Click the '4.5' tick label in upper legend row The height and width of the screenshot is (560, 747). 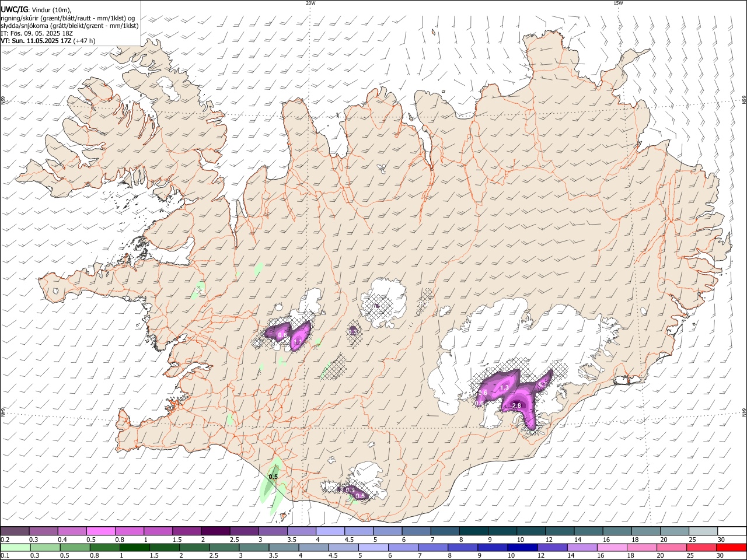coord(349,540)
